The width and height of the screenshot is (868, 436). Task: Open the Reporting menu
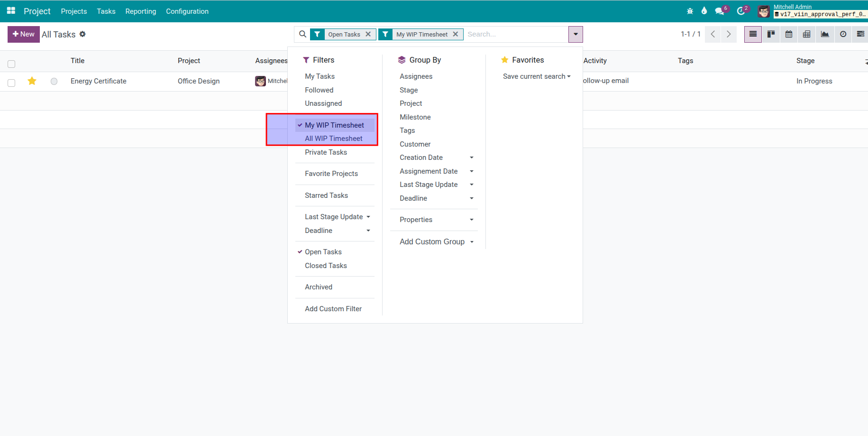tap(140, 11)
